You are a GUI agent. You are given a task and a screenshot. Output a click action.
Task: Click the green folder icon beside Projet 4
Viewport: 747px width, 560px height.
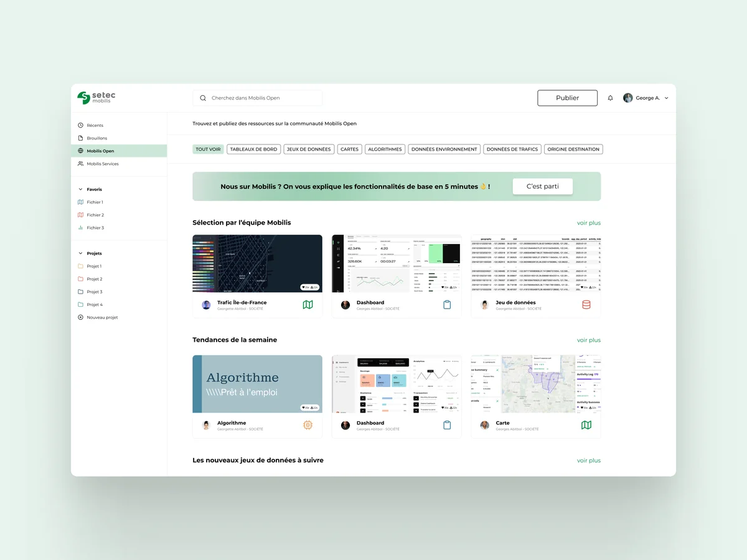[x=80, y=304]
